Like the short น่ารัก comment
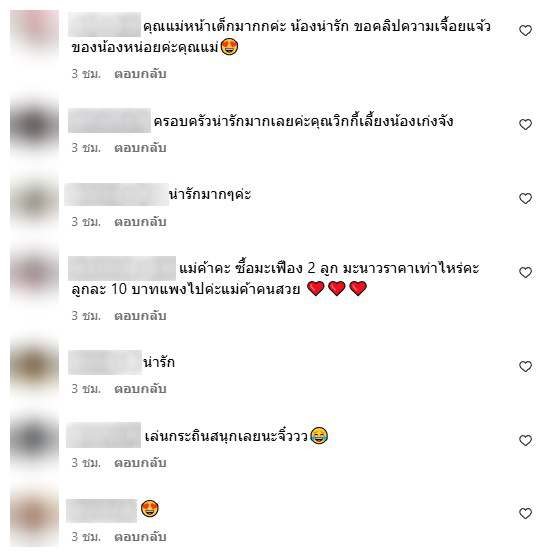 click(x=525, y=366)
